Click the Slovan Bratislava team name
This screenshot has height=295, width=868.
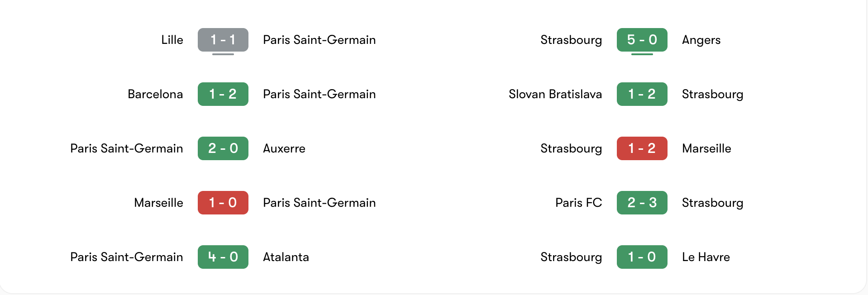tap(555, 94)
